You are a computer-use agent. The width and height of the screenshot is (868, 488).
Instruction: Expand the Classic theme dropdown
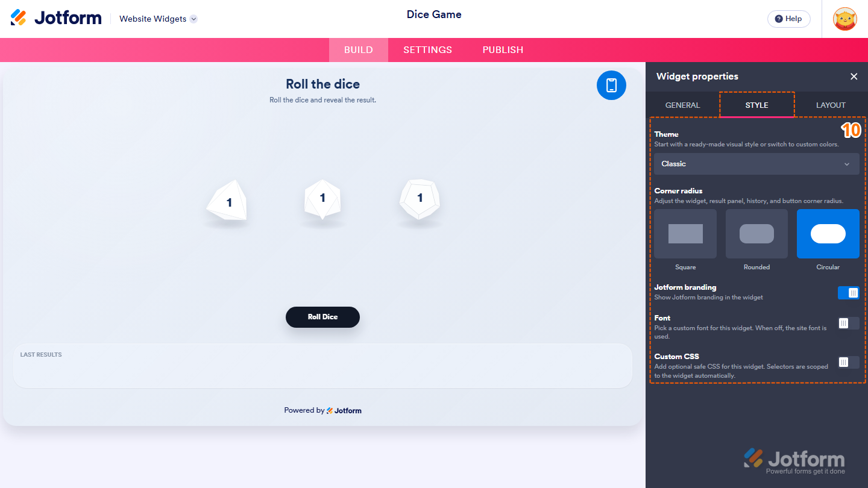(756, 164)
